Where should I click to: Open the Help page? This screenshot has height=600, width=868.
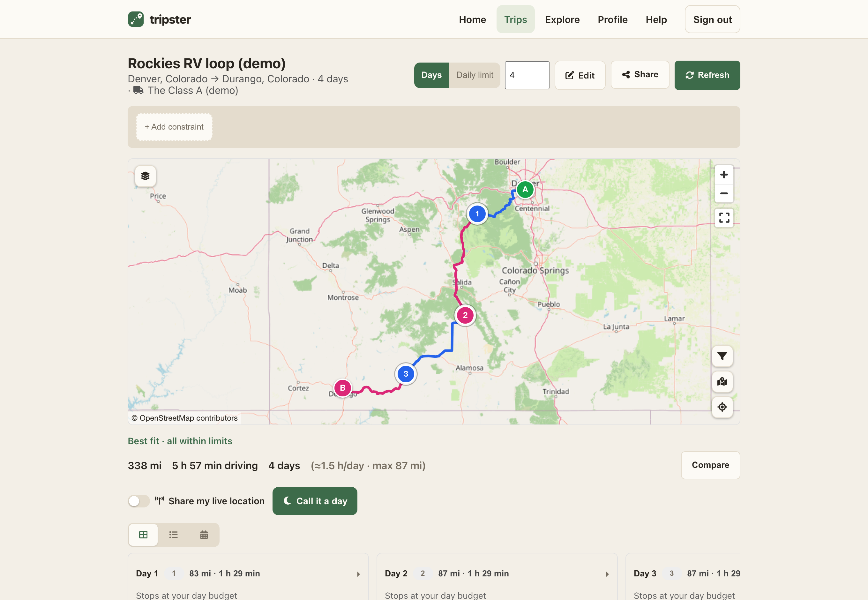click(x=656, y=19)
